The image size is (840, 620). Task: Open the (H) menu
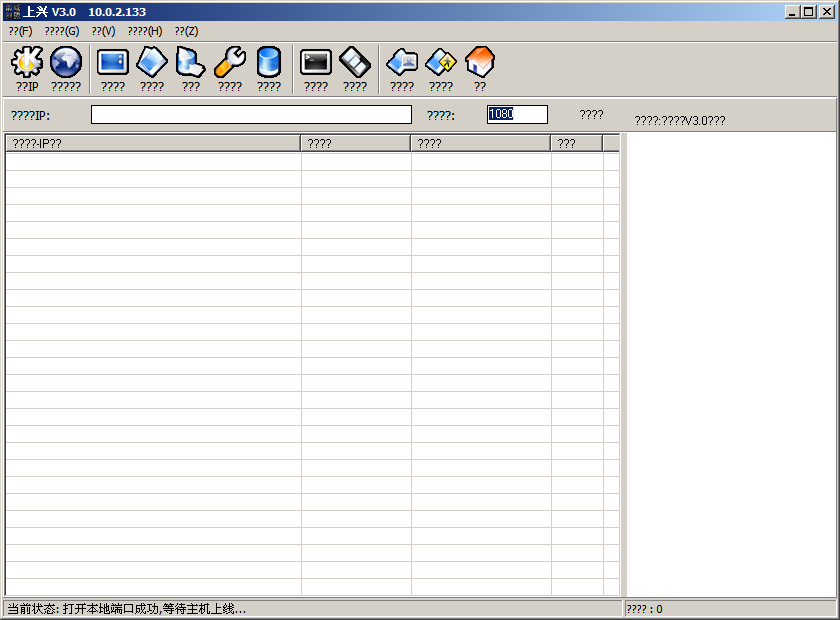pos(145,31)
